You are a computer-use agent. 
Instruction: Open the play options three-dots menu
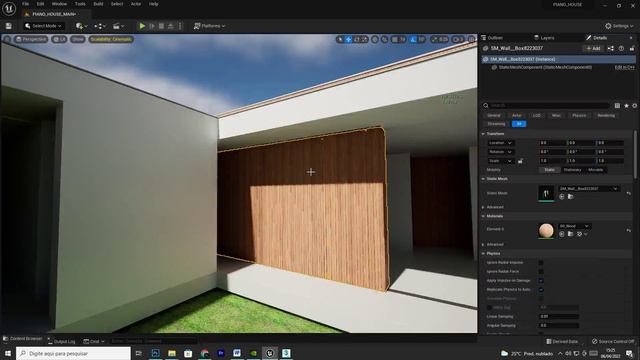[180, 26]
